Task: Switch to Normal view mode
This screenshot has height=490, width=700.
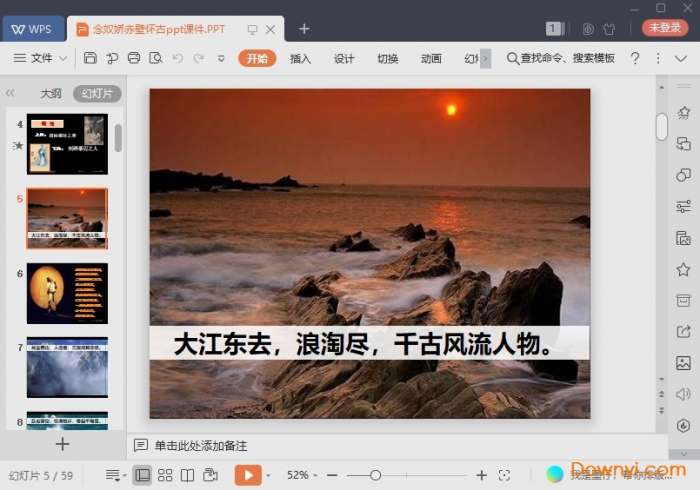Action: (x=142, y=475)
